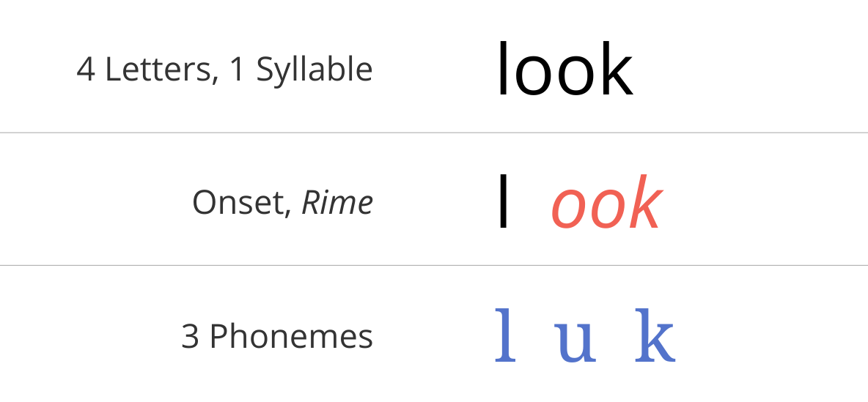Click the word "Phonemes" in the bottom label
Image resolution: width=868 pixels, height=402 pixels.
click(291, 336)
